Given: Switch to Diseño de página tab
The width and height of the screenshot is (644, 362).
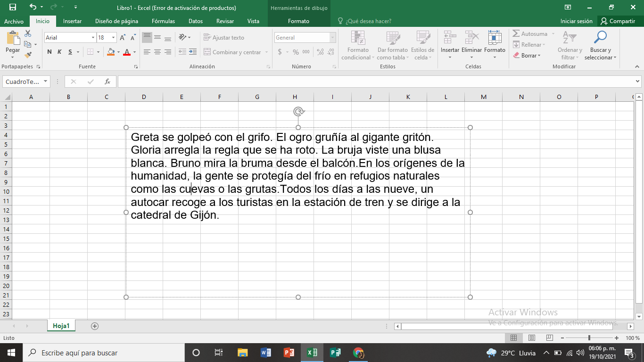Looking at the screenshot, I should pyautogui.click(x=116, y=21).
